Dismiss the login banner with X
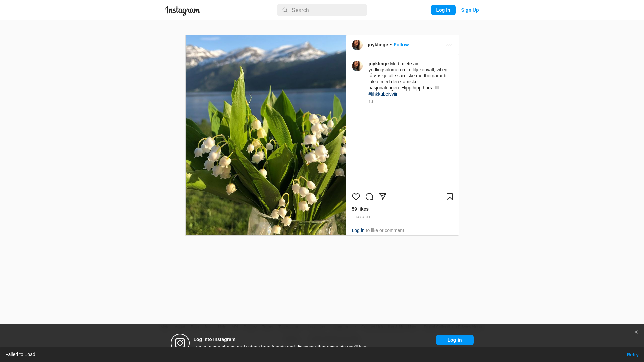The width and height of the screenshot is (644, 362). 636,332
